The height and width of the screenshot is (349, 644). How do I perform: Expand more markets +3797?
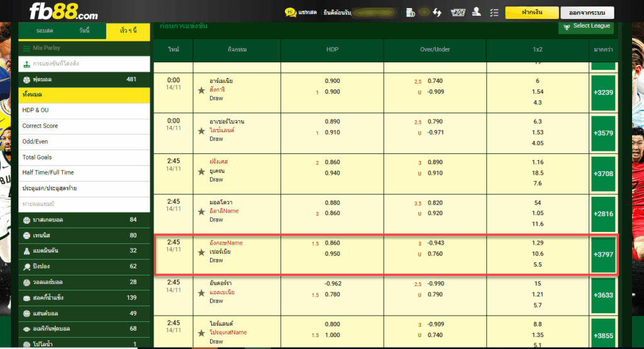[x=603, y=255]
